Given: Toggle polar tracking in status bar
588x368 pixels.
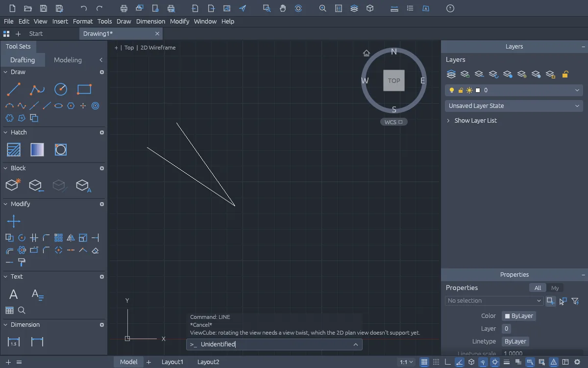Looking at the screenshot, I should (x=460, y=362).
